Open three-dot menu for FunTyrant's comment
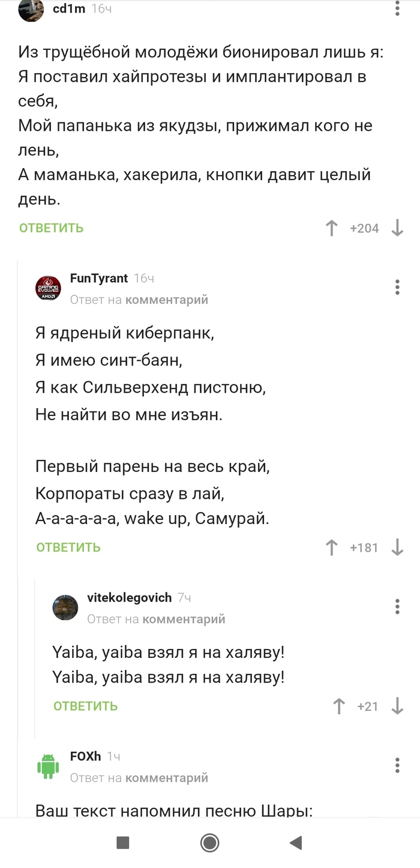The width and height of the screenshot is (420, 868). (x=397, y=287)
